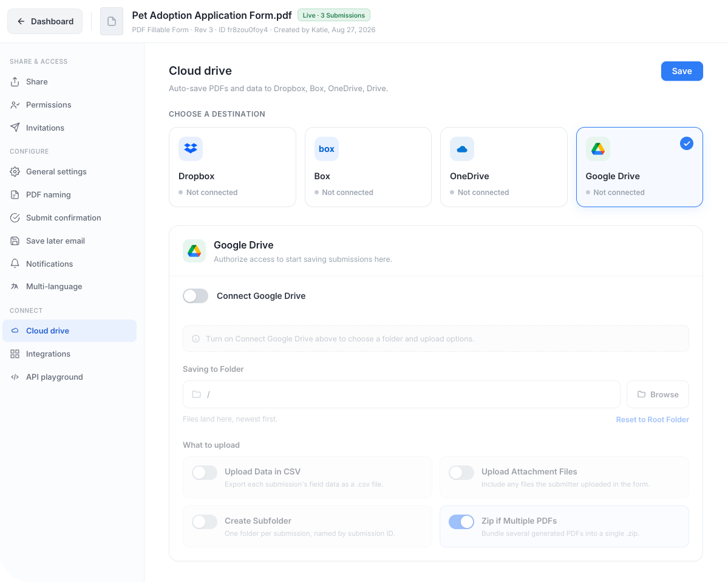Click the General settings gear icon
Screen dimensions: 728x582
(x=15, y=172)
